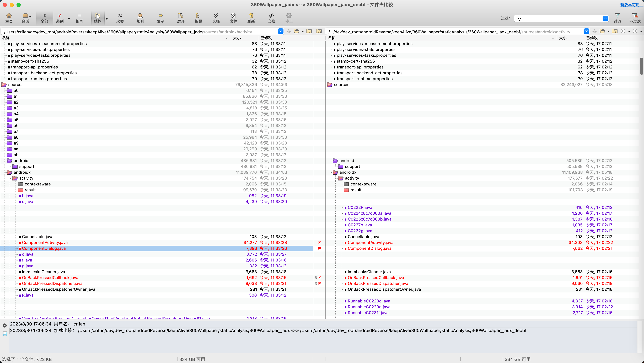Click the right pane vertical scrollbar thumb
This screenshot has width=644, height=363.
641,66
